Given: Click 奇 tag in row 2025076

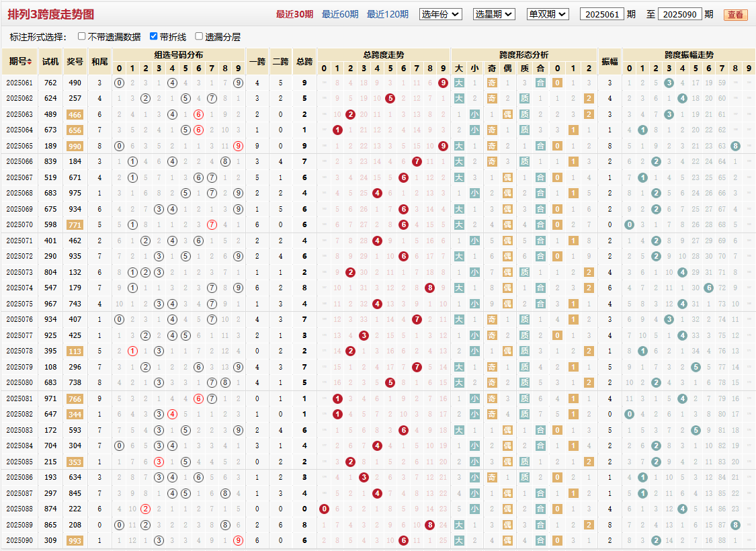Looking at the screenshot, I should pyautogui.click(x=492, y=320).
